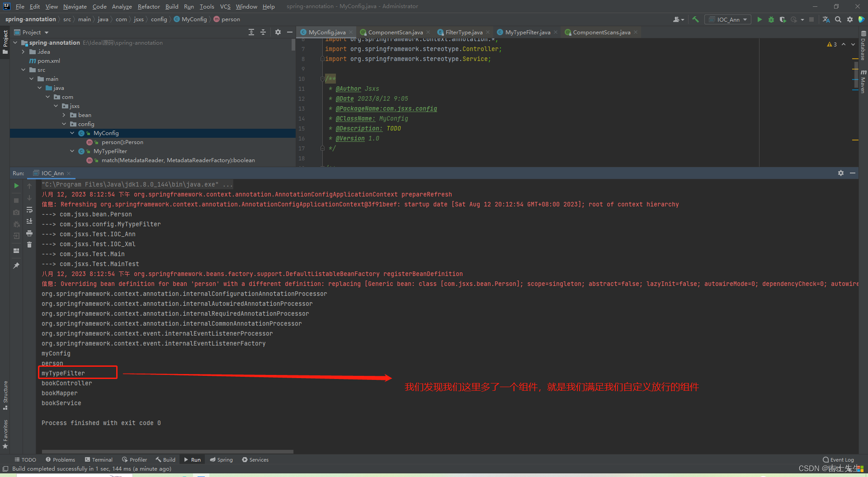The image size is (868, 477).
Task: Click the Restore Layout icon in Run panel
Action: click(x=16, y=251)
